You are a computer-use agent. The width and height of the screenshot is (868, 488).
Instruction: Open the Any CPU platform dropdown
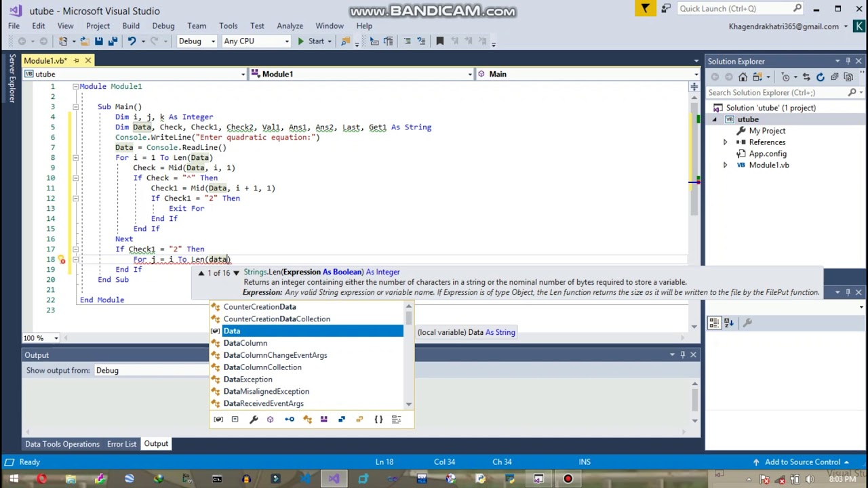pos(256,41)
